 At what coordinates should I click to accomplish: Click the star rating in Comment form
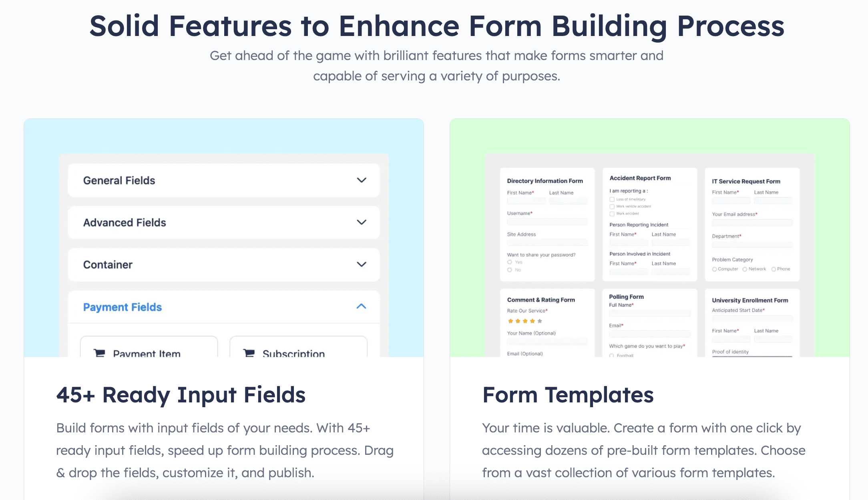[x=525, y=321]
